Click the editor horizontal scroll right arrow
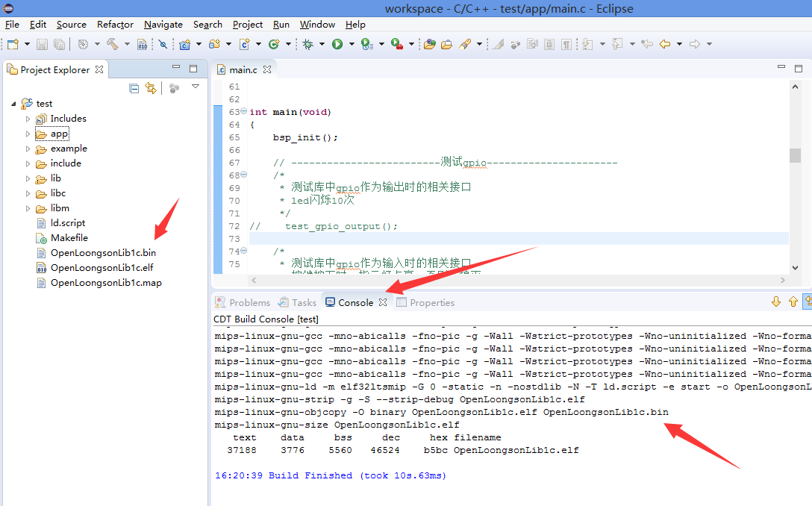Viewport: 812px width, 506px height. 782,280
